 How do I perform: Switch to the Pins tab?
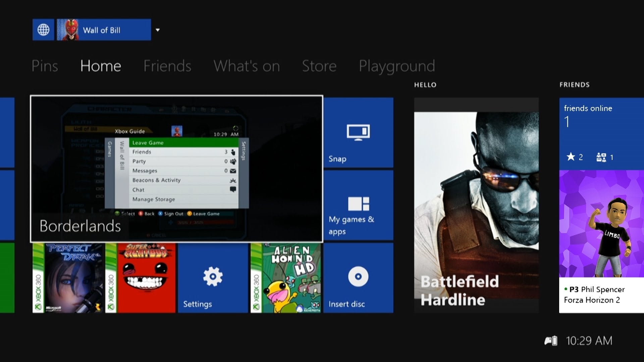[x=45, y=66]
